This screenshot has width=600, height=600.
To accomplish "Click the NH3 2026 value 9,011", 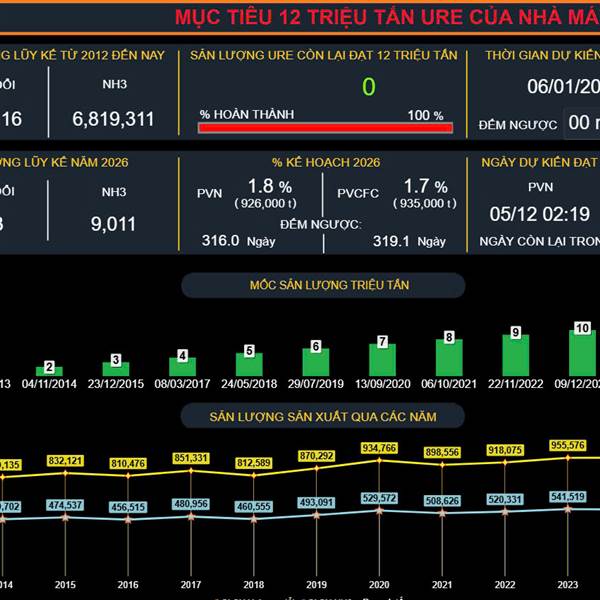I will [113, 224].
